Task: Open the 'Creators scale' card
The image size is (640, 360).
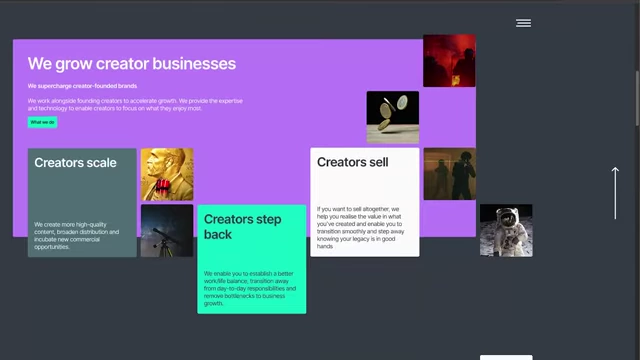Action: click(x=82, y=202)
